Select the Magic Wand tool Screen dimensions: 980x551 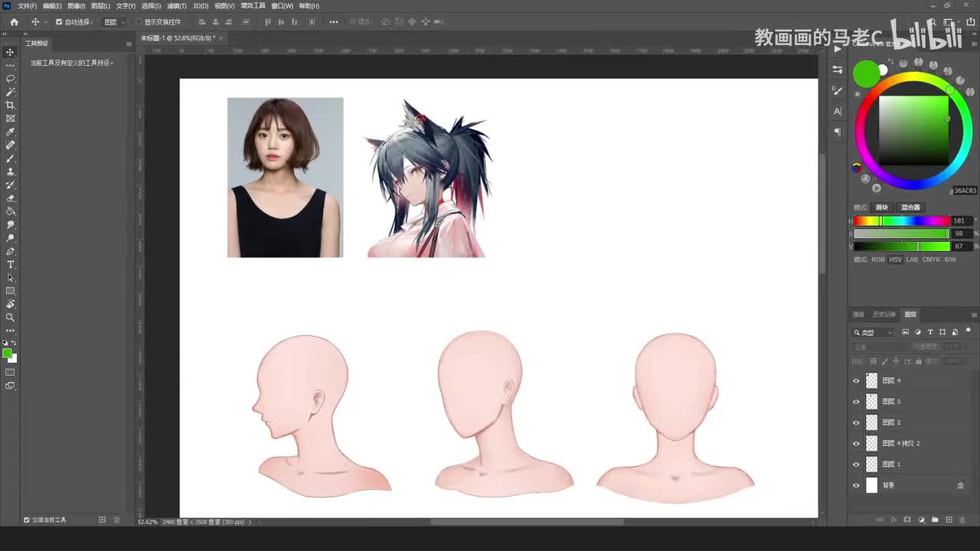(x=10, y=92)
